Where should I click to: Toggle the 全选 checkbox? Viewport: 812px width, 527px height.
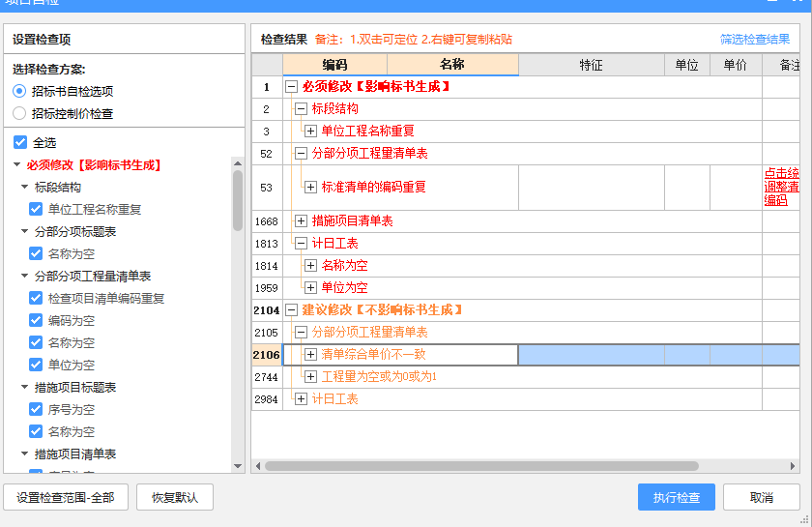(20, 142)
